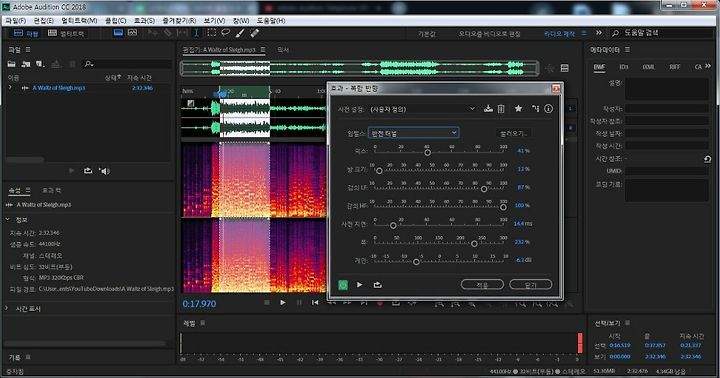The width and height of the screenshot is (720, 378).
Task: Click the editor transport Stop button
Action: (266, 303)
